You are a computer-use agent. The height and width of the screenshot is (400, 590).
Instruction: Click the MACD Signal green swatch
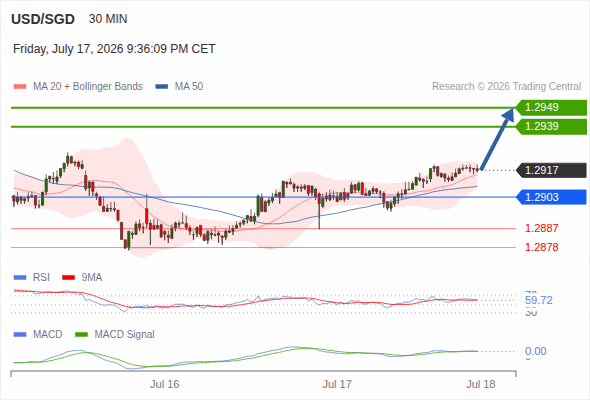point(81,335)
